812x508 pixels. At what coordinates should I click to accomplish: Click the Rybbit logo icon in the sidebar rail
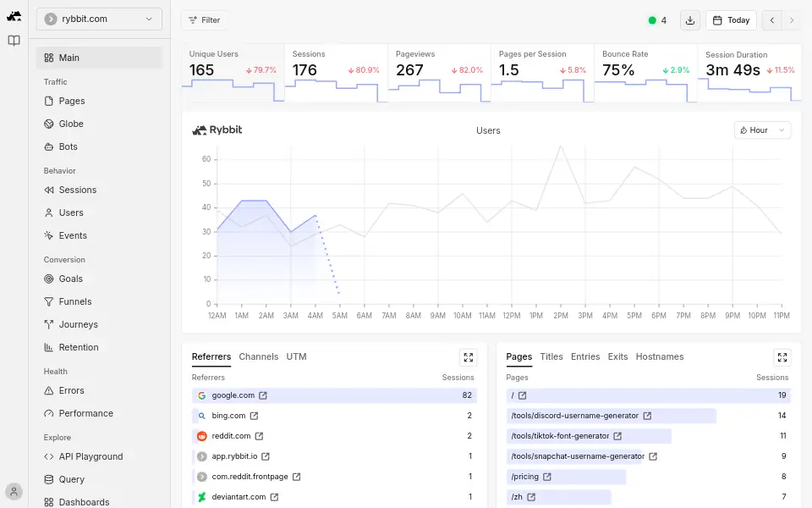click(x=14, y=16)
